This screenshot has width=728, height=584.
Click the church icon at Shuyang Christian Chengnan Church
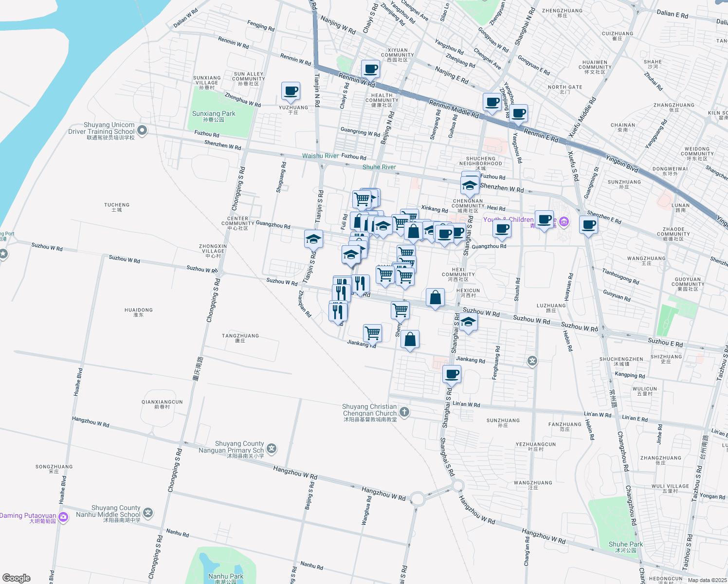point(404,411)
